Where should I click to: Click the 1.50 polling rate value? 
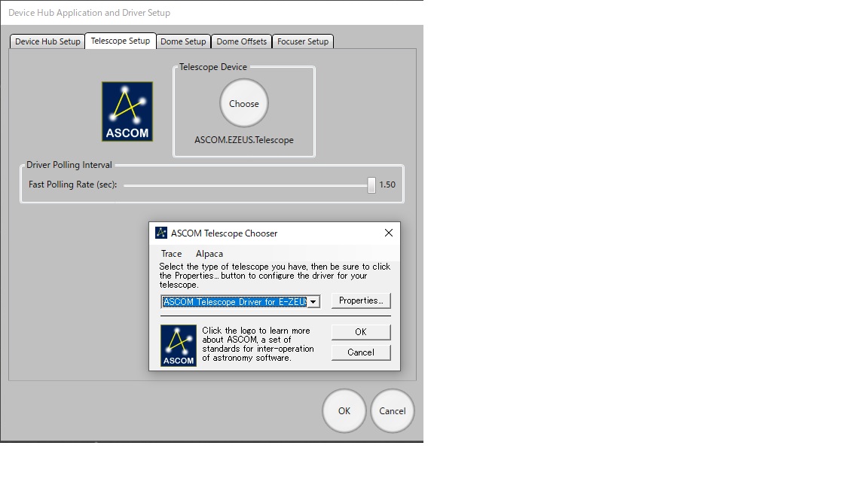point(387,185)
